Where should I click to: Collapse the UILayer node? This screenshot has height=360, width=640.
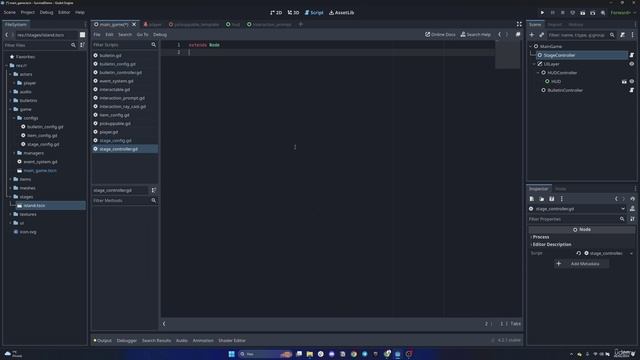(534, 64)
